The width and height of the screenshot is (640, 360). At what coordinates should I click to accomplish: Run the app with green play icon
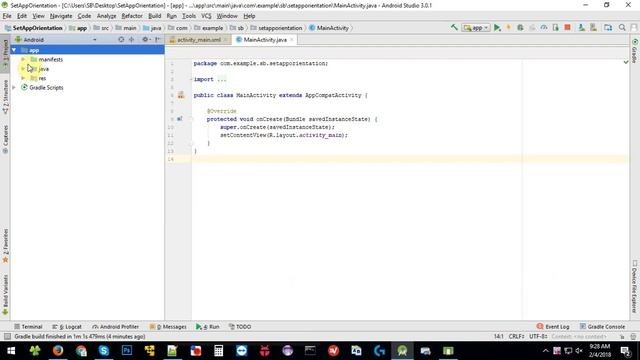coord(497,28)
